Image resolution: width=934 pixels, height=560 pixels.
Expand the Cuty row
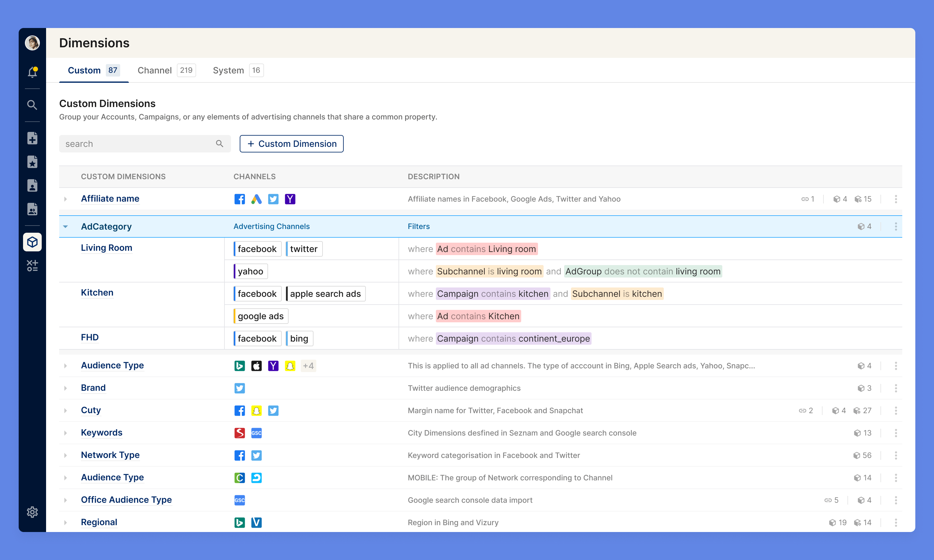65,411
